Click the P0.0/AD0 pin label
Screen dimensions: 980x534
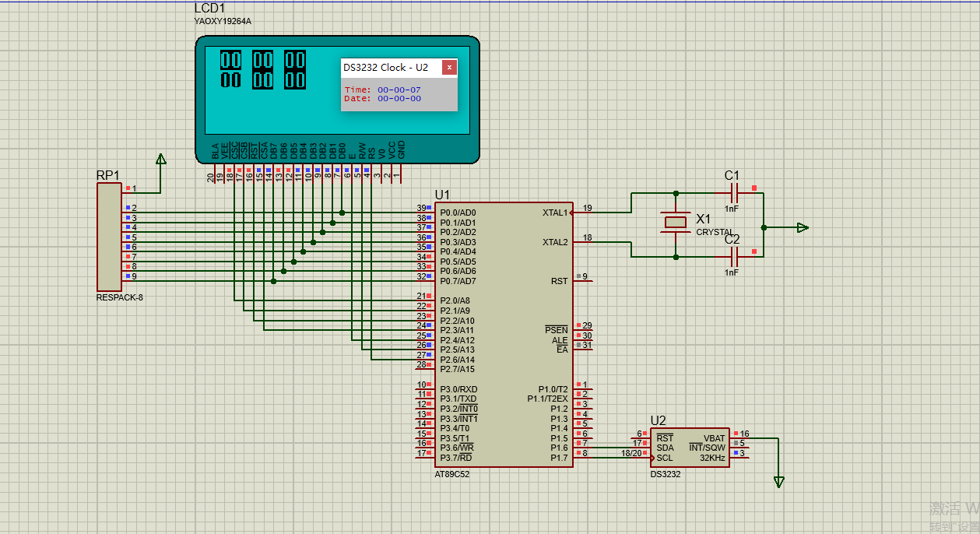pos(458,213)
